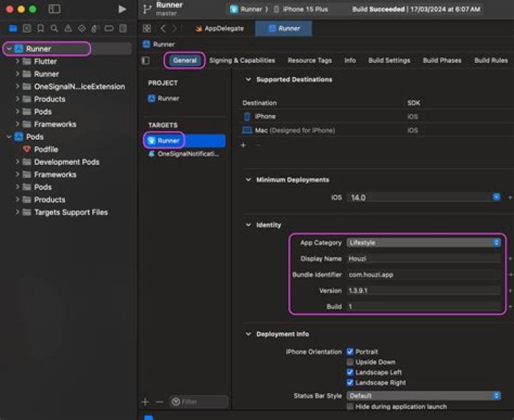Image resolution: width=514 pixels, height=420 pixels.
Task: Select the Runner project under PROJECT
Action: 163,99
